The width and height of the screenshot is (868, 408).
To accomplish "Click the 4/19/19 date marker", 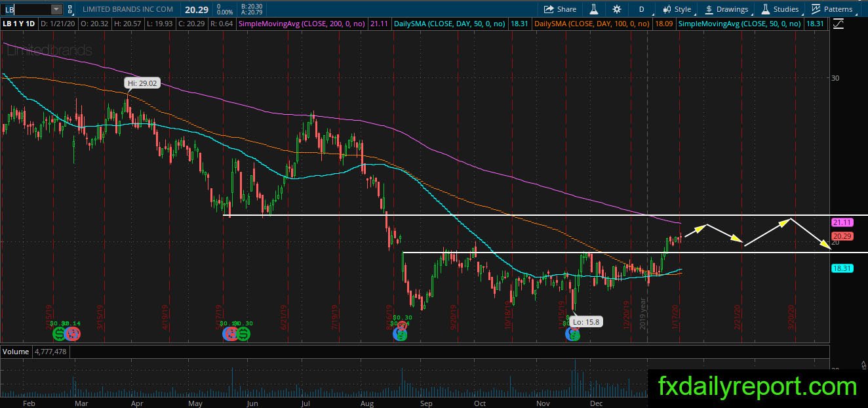I will click(x=165, y=316).
